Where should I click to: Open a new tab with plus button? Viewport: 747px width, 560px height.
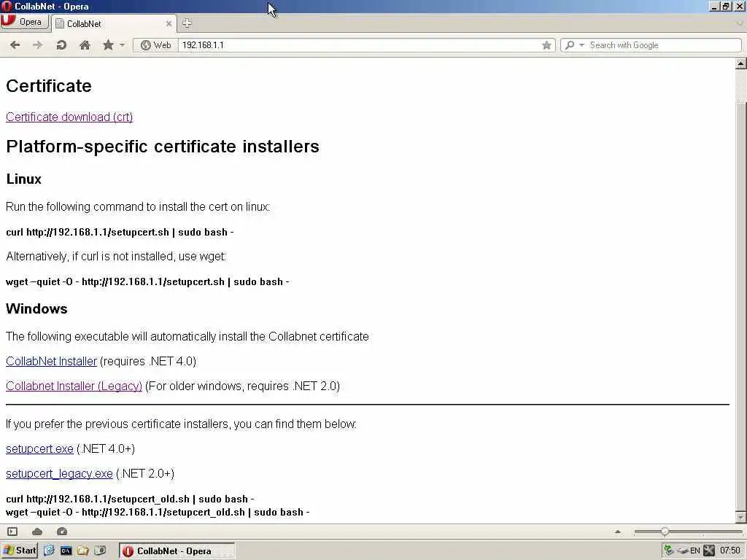[x=187, y=23]
